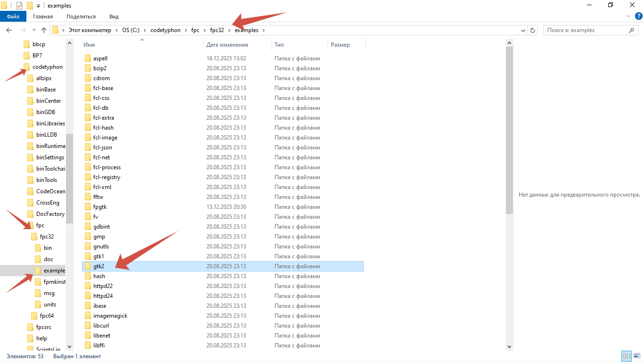Click the magnifier icon in the search box
The height and width of the screenshot is (362, 644).
click(632, 30)
